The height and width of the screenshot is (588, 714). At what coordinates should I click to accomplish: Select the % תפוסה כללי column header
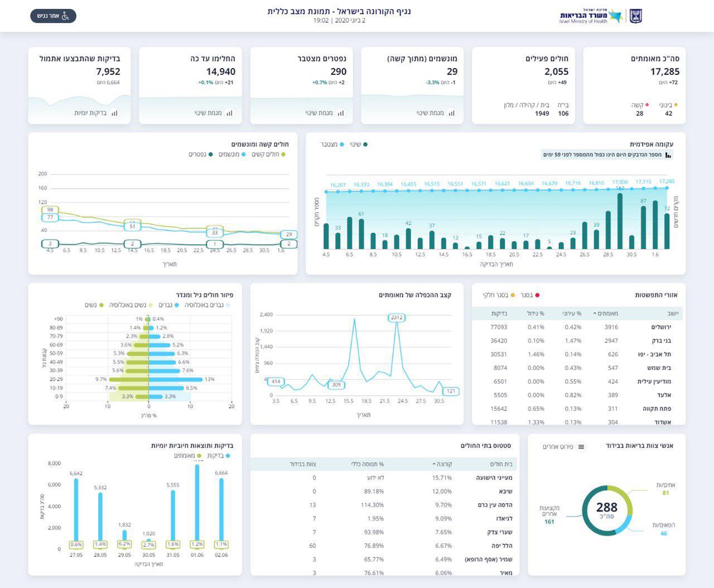pyautogui.click(x=367, y=464)
